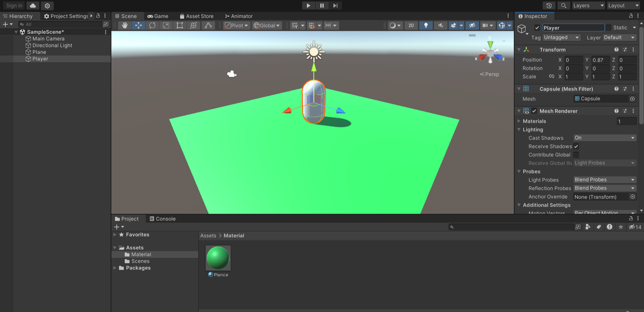The height and width of the screenshot is (312, 644).
Task: Select the green Plance material thumbnail
Action: [x=218, y=258]
